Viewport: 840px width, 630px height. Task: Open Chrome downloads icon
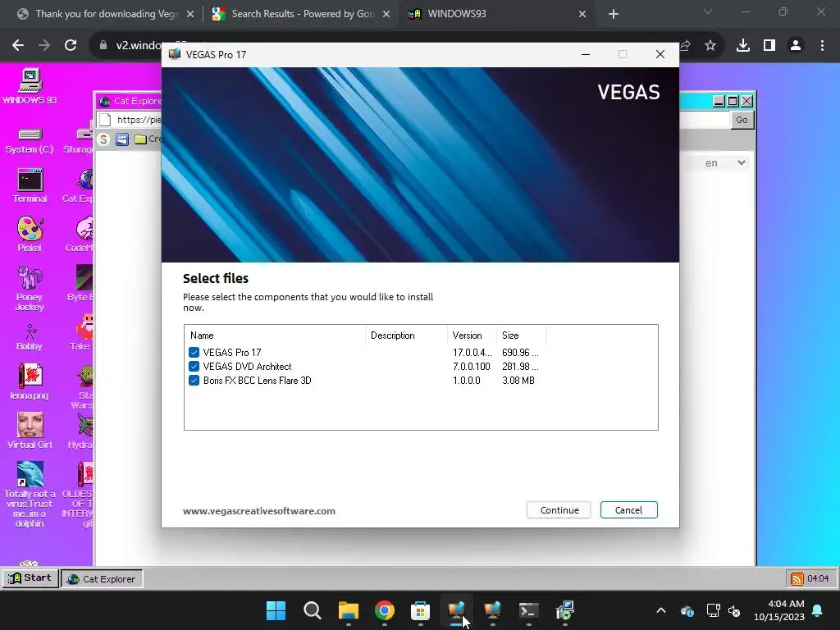pos(742,46)
